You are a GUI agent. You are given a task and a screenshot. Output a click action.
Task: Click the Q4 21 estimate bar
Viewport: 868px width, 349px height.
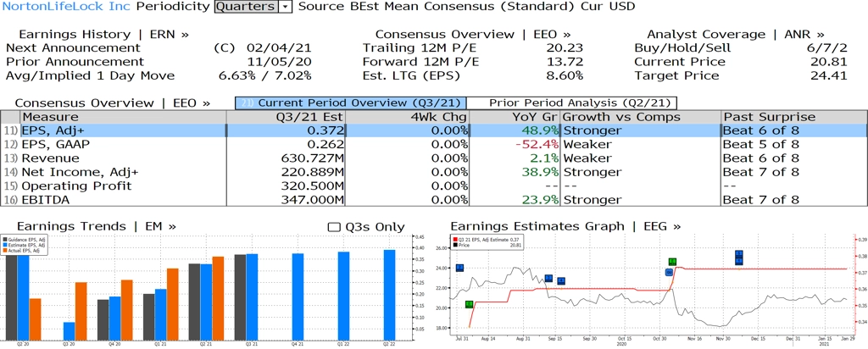click(298, 296)
